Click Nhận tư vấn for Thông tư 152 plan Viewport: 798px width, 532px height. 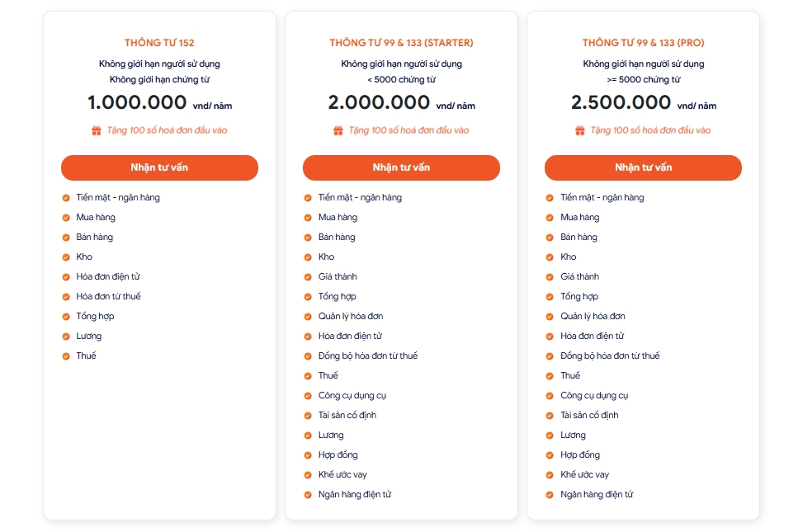coord(159,167)
